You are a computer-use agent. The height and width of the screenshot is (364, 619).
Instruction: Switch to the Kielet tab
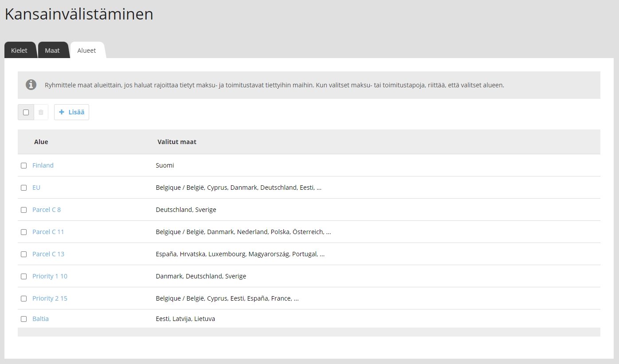[x=20, y=50]
